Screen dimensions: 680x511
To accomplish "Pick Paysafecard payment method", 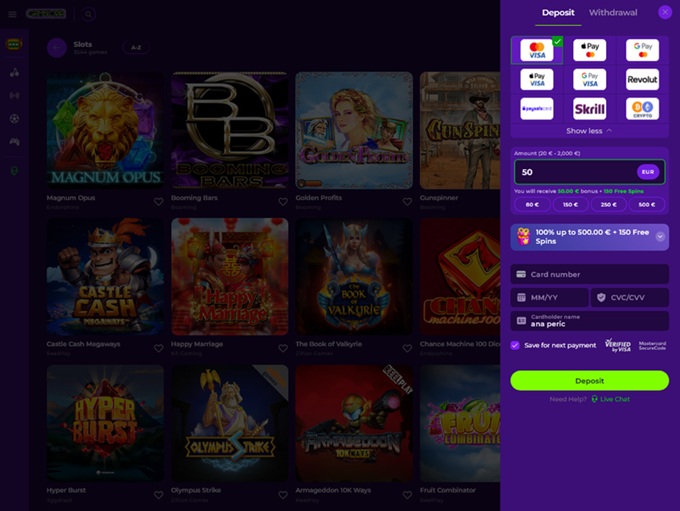I will [x=537, y=108].
